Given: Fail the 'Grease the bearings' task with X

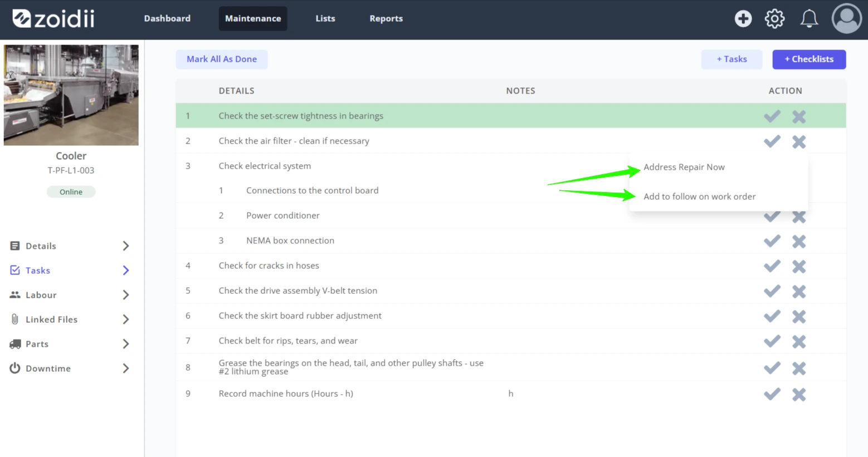Looking at the screenshot, I should 799,368.
